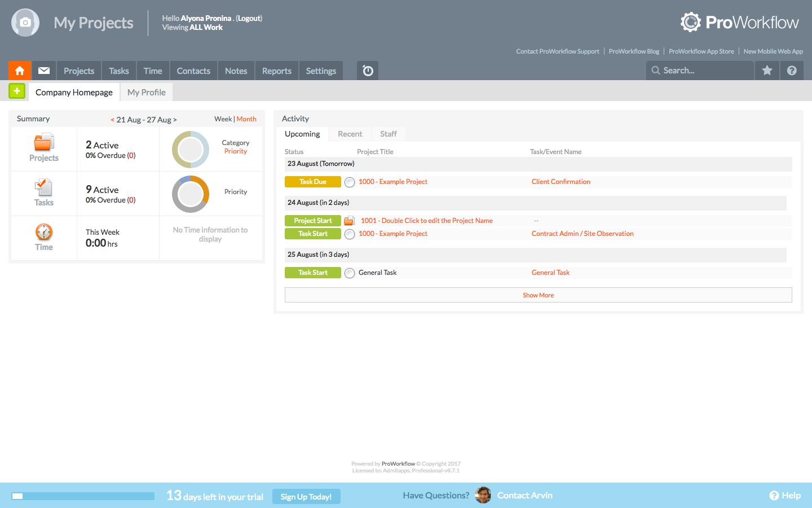The width and height of the screenshot is (812, 508).
Task: Switch to the Recent activity tab
Action: click(350, 134)
